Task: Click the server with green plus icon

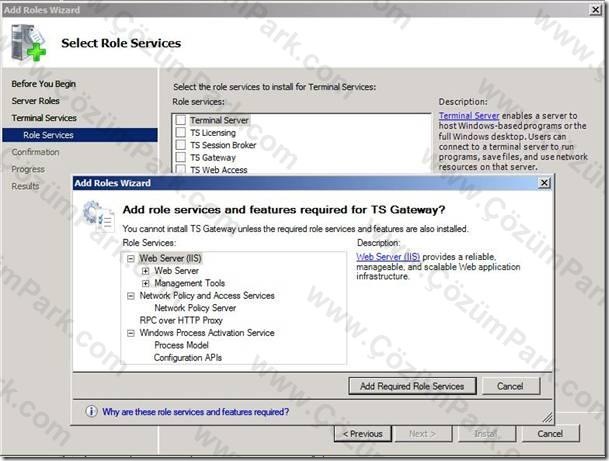Action: pyautogui.click(x=28, y=43)
